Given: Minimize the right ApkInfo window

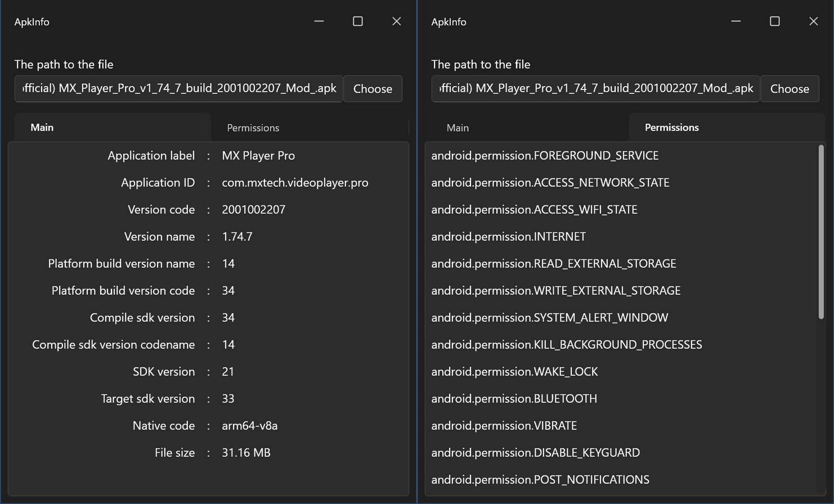Looking at the screenshot, I should coord(736,21).
